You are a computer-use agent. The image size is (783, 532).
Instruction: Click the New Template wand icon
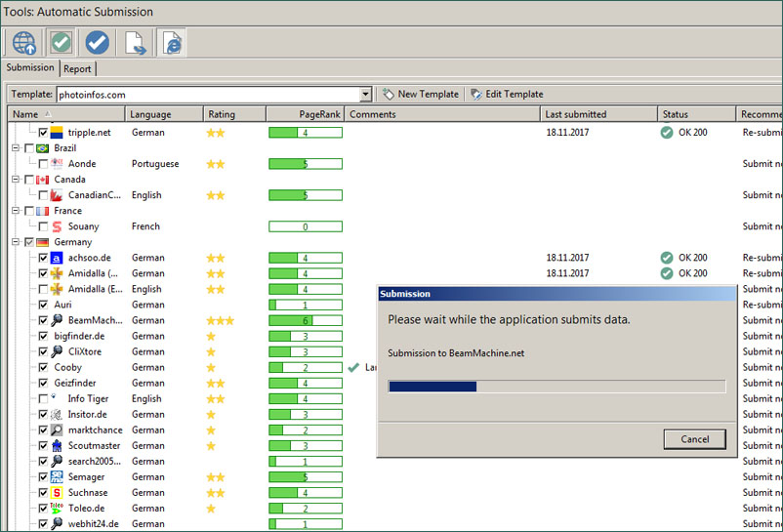click(389, 95)
